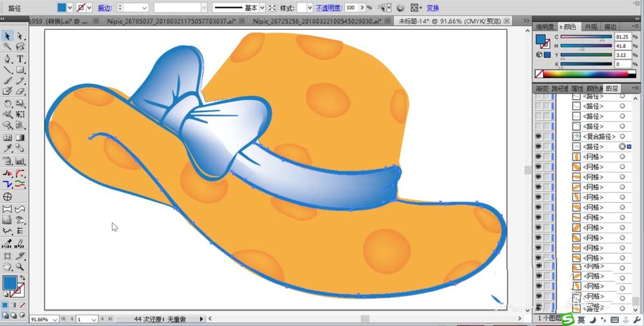Open the zoom level 91.66% dropdown
The image size is (644, 326).
click(55, 319)
